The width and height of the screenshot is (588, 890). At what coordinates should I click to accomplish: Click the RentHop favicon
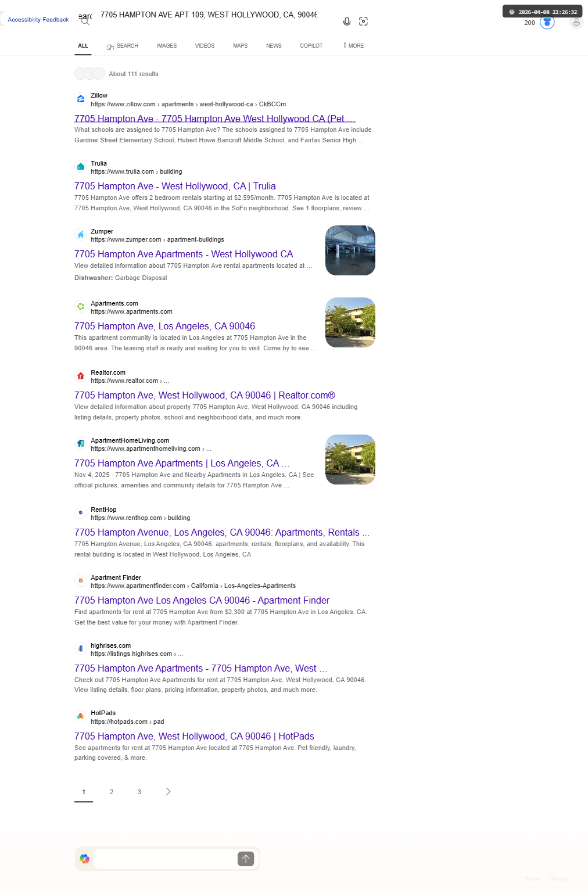coord(81,513)
